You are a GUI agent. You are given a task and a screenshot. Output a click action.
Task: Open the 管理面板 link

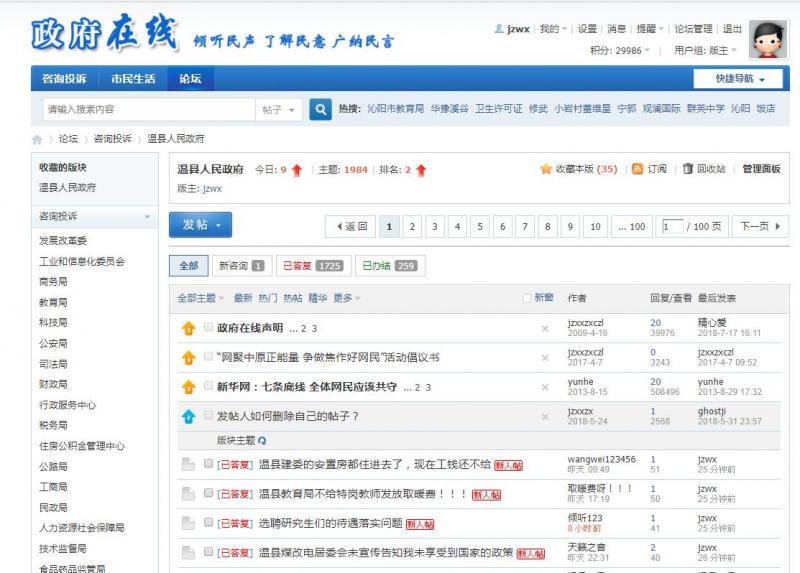pyautogui.click(x=760, y=169)
